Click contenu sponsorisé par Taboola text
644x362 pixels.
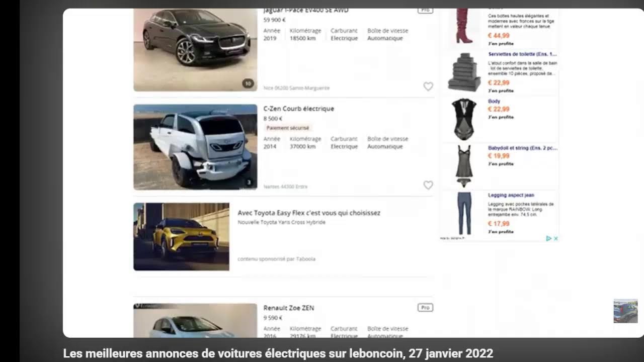click(276, 259)
